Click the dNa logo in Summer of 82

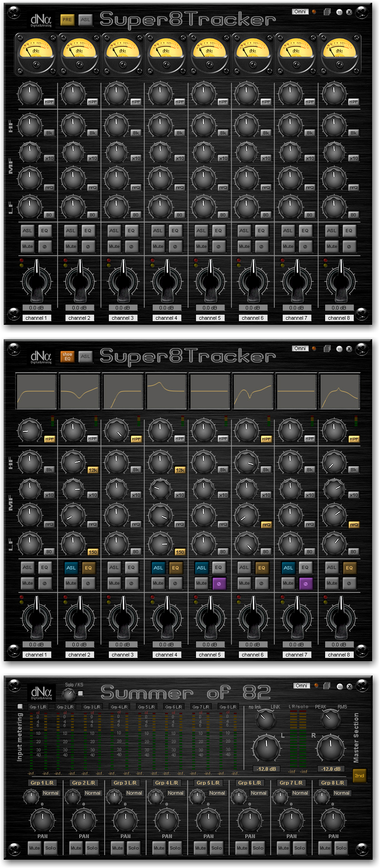tap(41, 692)
